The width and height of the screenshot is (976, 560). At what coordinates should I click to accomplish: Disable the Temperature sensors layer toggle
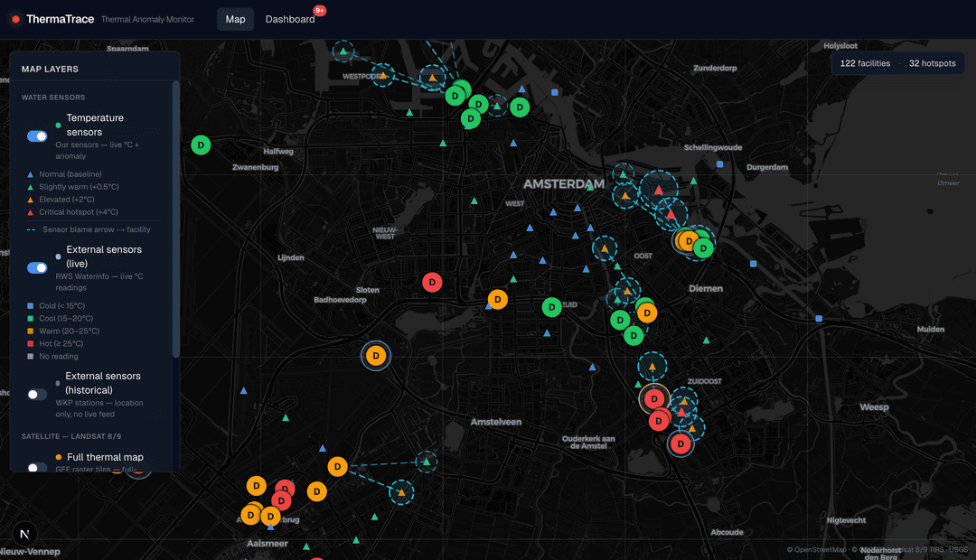(35, 135)
